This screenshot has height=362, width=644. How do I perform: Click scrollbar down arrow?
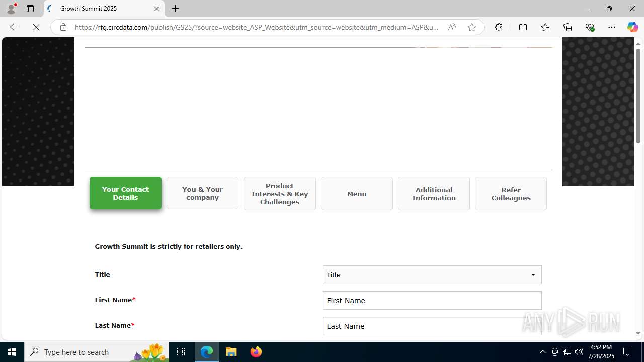(x=638, y=333)
